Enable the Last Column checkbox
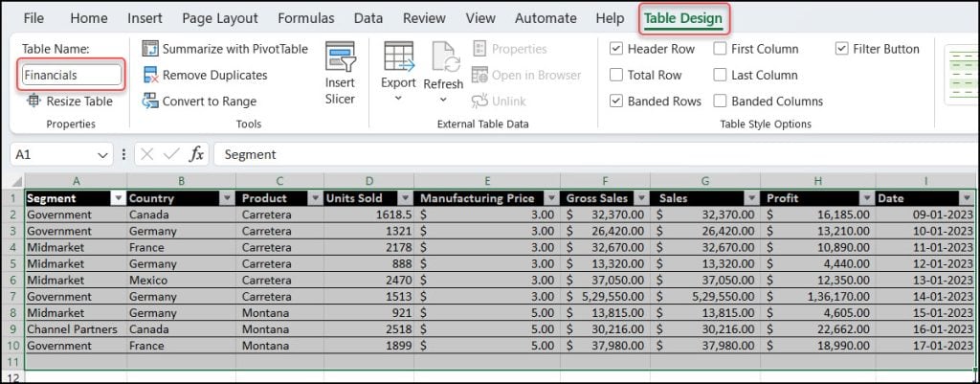The width and height of the screenshot is (980, 384). tap(720, 75)
